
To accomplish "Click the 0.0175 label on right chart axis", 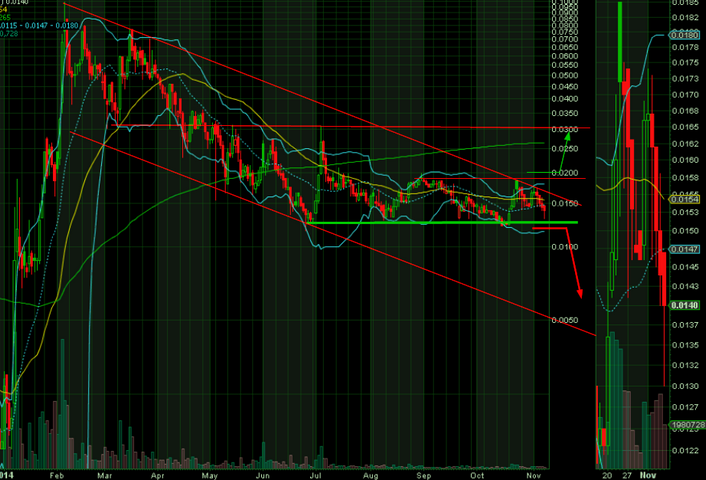I will (x=685, y=62).
